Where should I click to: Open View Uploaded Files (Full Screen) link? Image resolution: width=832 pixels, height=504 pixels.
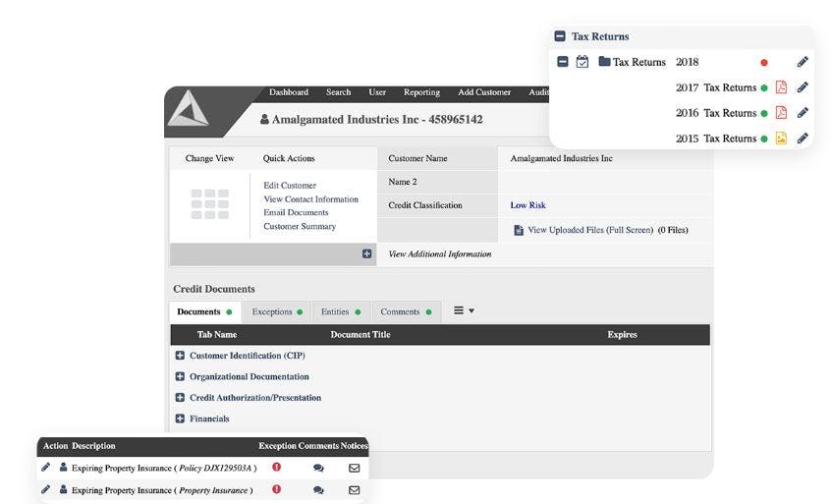tap(590, 230)
